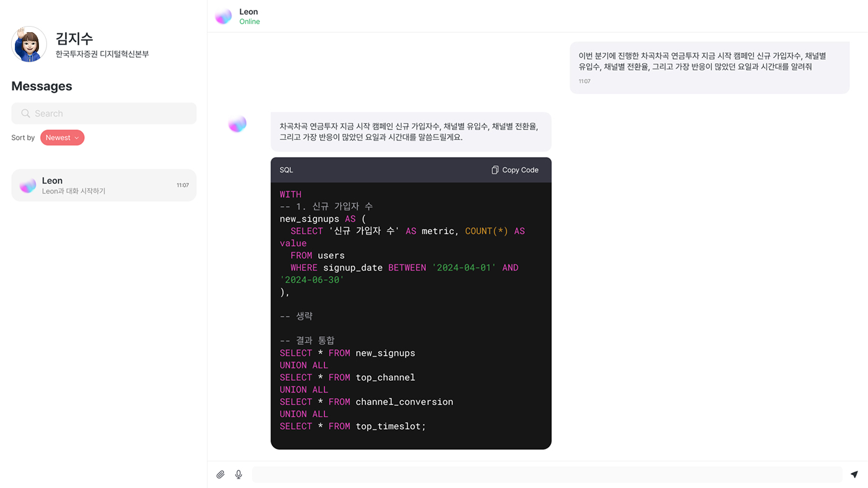
Task: Focus the message input box
Action: (547, 474)
